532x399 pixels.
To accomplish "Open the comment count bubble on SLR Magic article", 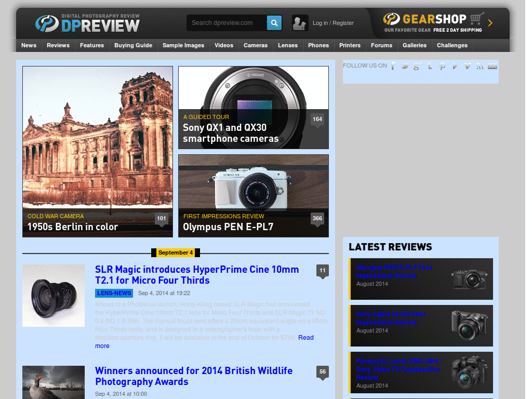I will [322, 271].
